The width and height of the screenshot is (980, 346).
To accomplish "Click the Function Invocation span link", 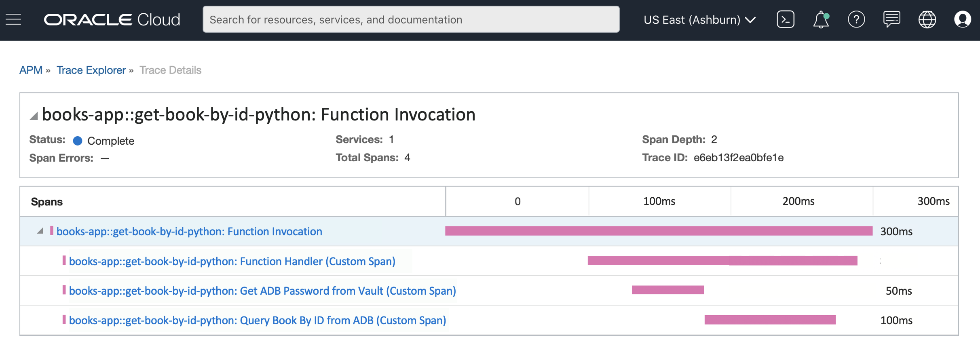I will [x=189, y=232].
